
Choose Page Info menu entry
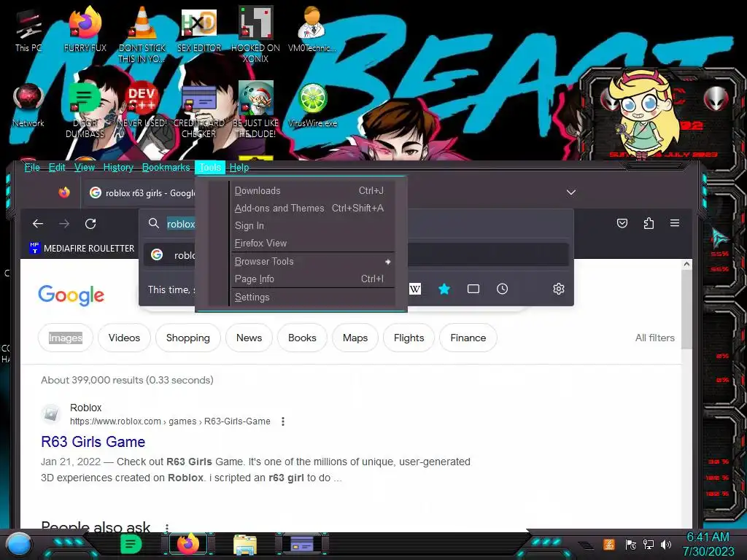click(312, 279)
